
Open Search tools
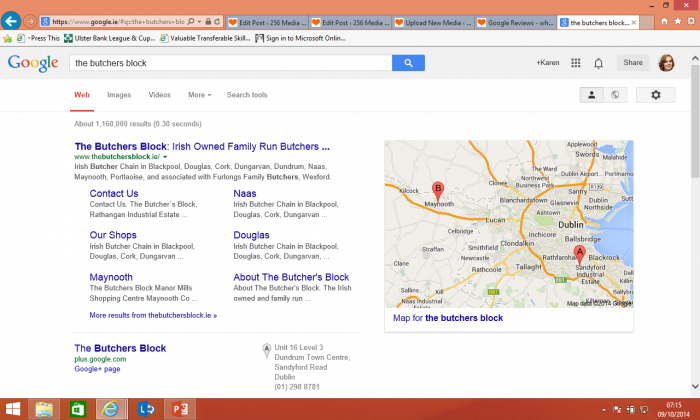point(247,95)
